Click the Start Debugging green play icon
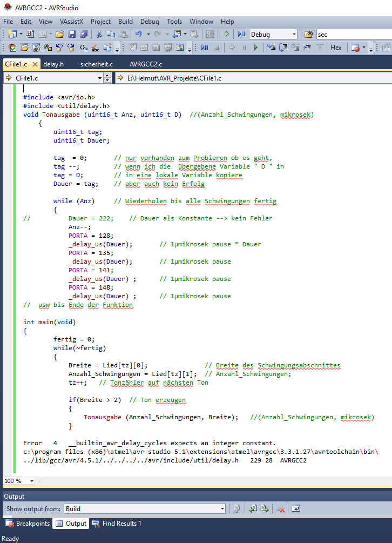Viewport: 392px width, 543px height. coord(256,48)
